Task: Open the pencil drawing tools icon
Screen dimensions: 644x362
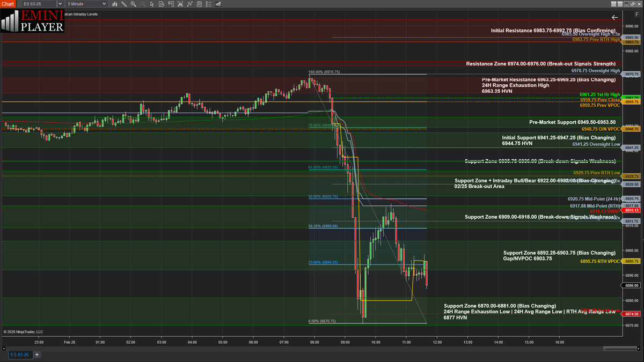Action: (124, 4)
